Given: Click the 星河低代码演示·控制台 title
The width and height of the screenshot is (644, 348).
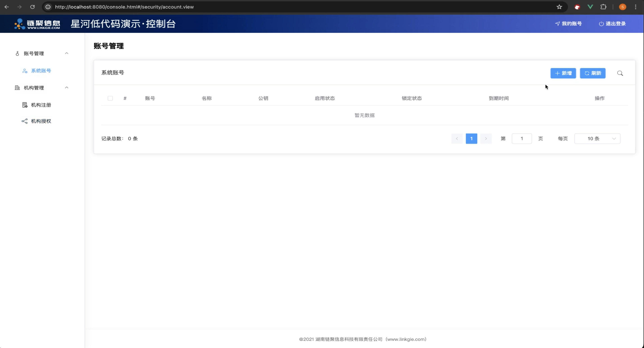Looking at the screenshot, I should pos(123,24).
